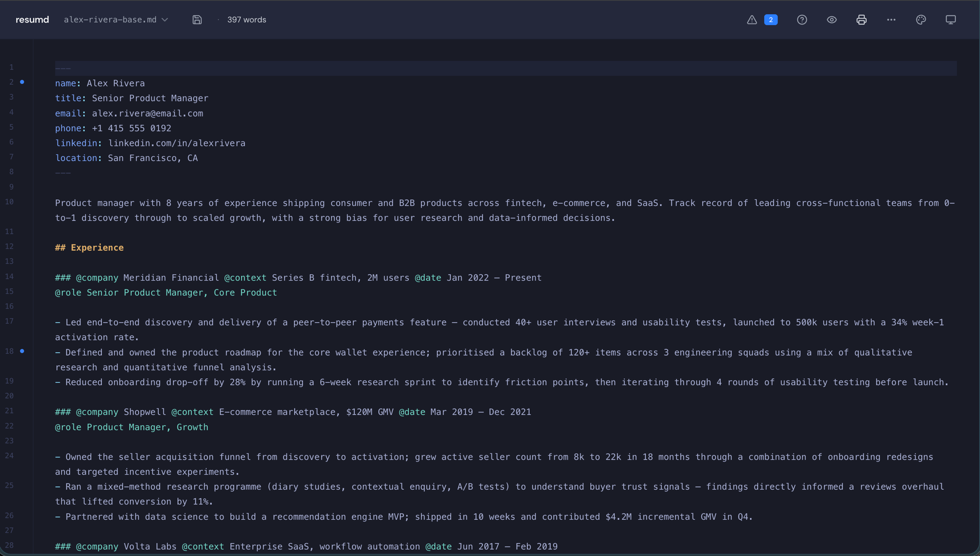This screenshot has width=980, height=556.
Task: Click the ## Experience heading
Action: pyautogui.click(x=89, y=248)
